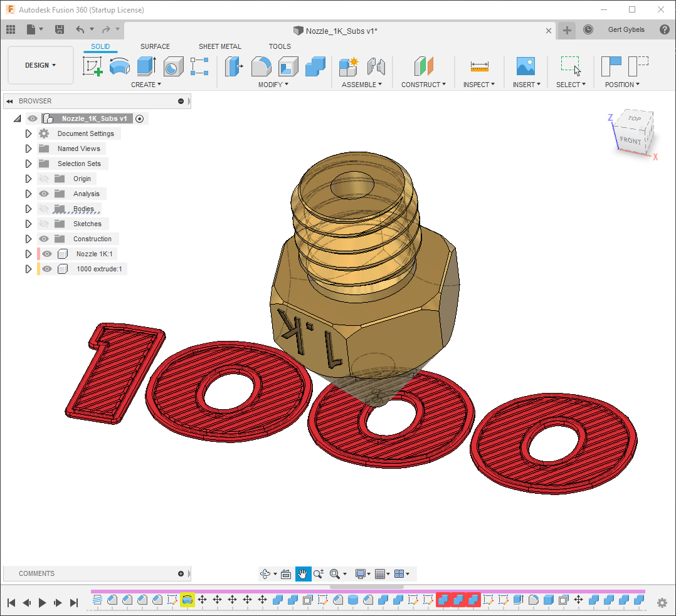Viewport: 676px width, 616px height.
Task: Toggle visibility of the Sketches folder
Action: point(44,224)
